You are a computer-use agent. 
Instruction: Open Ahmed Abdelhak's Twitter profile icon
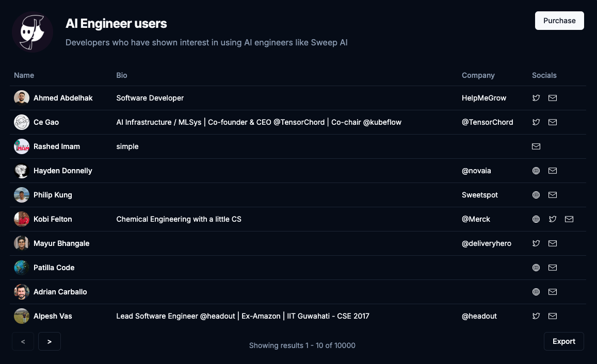tap(536, 98)
